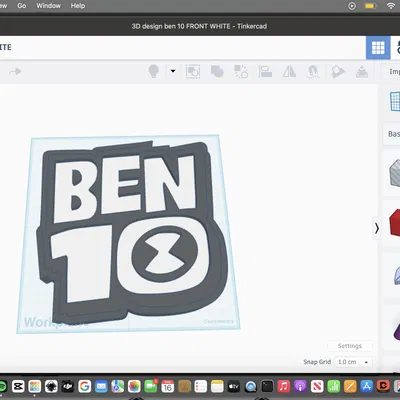Open Calendar showing 16 from the dock
400x400 pixels.
[167, 386]
